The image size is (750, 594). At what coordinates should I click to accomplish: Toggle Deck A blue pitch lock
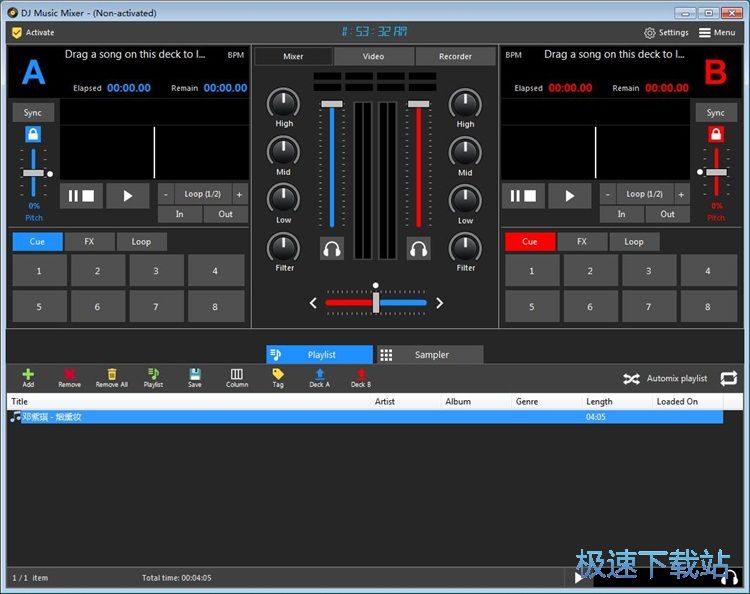[33, 134]
